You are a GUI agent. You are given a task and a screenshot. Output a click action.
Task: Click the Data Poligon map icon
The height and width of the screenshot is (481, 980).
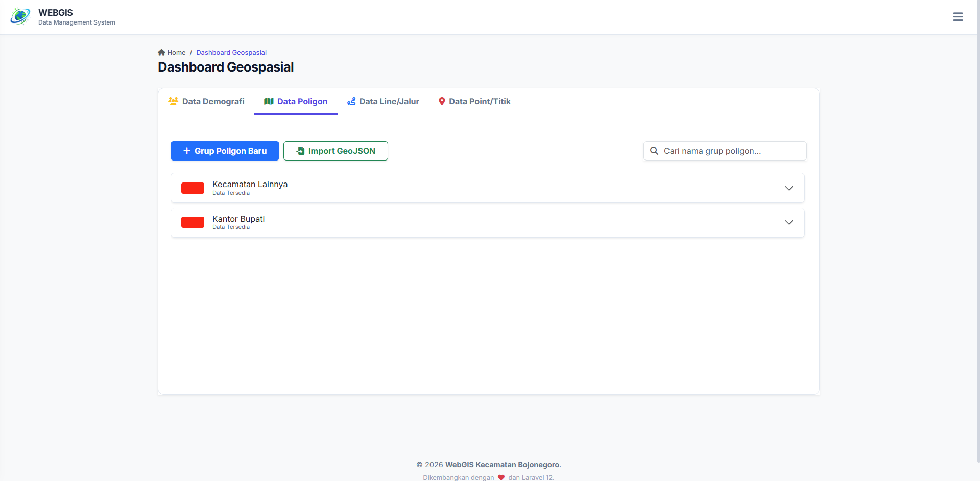[269, 101]
